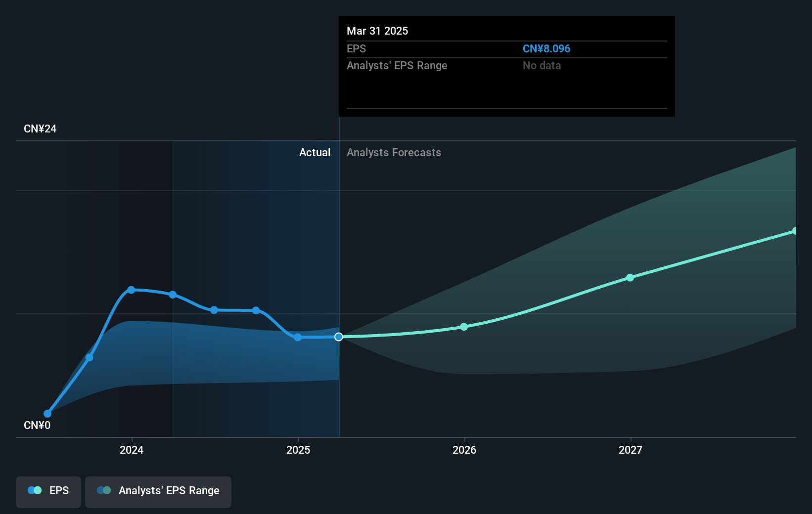Click the Analysts' EPS Range row label in tooltip
The height and width of the screenshot is (514, 812).
(397, 66)
